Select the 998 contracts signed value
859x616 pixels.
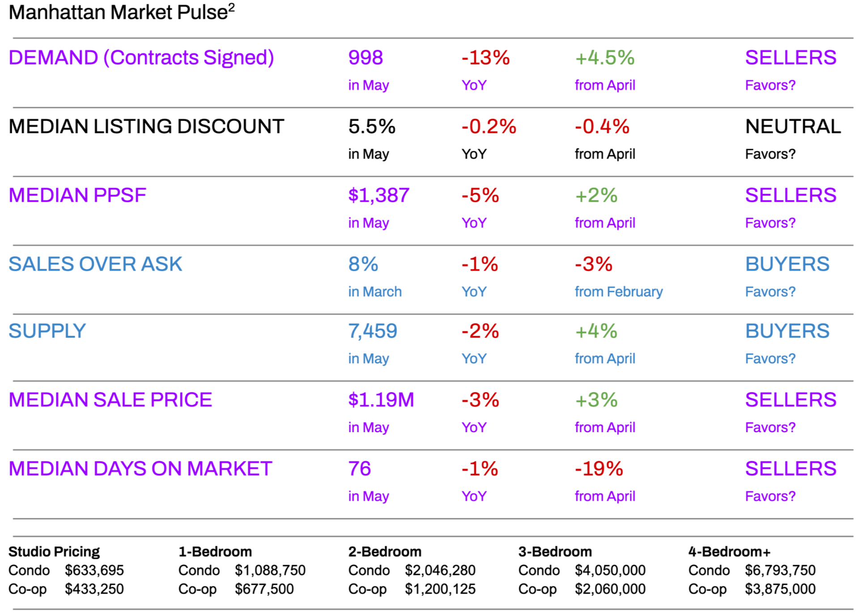coord(366,58)
